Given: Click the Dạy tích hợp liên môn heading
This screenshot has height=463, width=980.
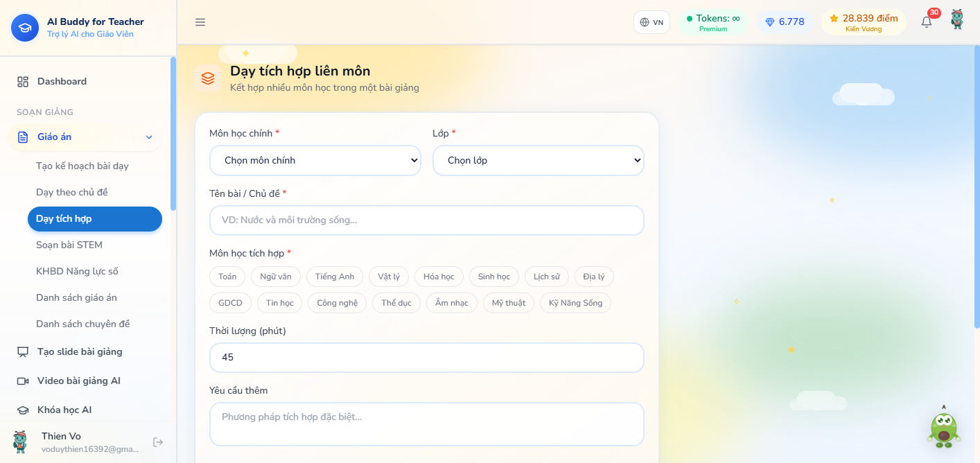Looking at the screenshot, I should pyautogui.click(x=300, y=71).
